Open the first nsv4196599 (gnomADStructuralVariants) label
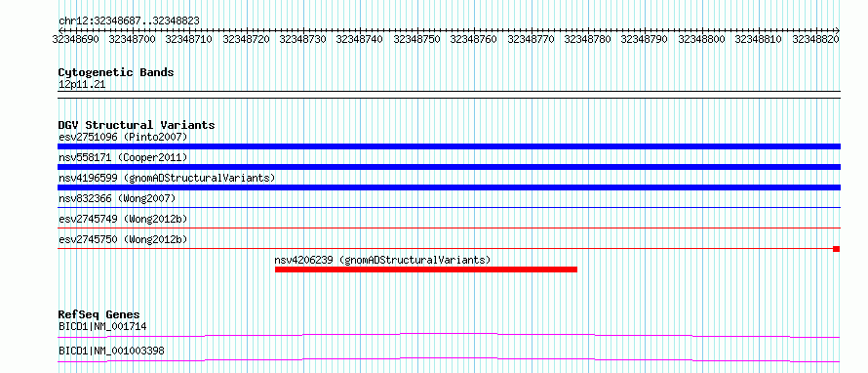The width and height of the screenshot is (868, 373). [x=167, y=178]
